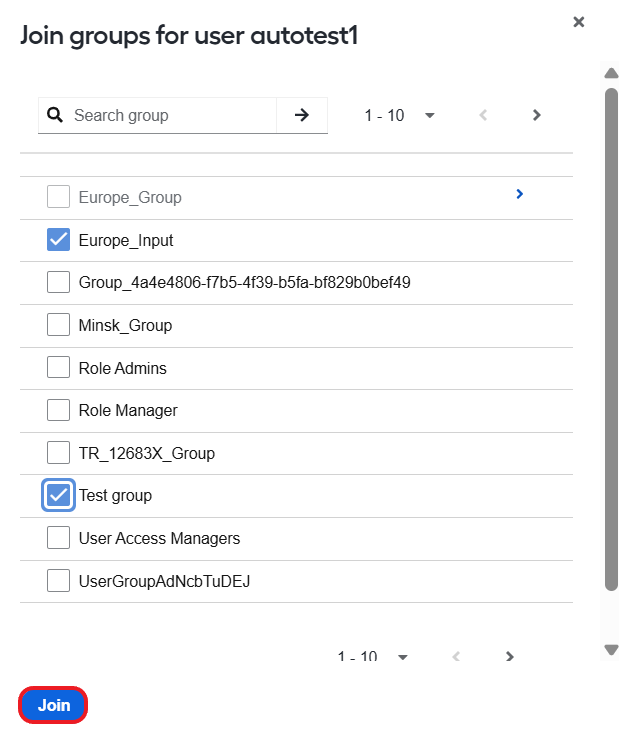The width and height of the screenshot is (619, 740).
Task: Check the Role Manager checkbox
Action: pyautogui.click(x=59, y=410)
